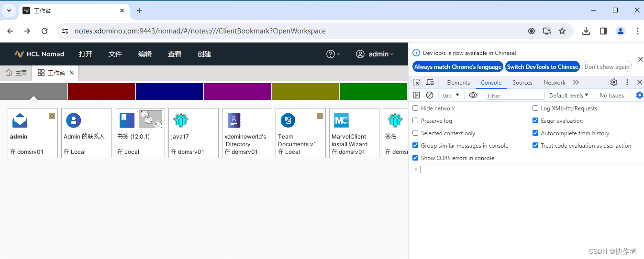Switch to the 主页 tab

pyautogui.click(x=16, y=73)
